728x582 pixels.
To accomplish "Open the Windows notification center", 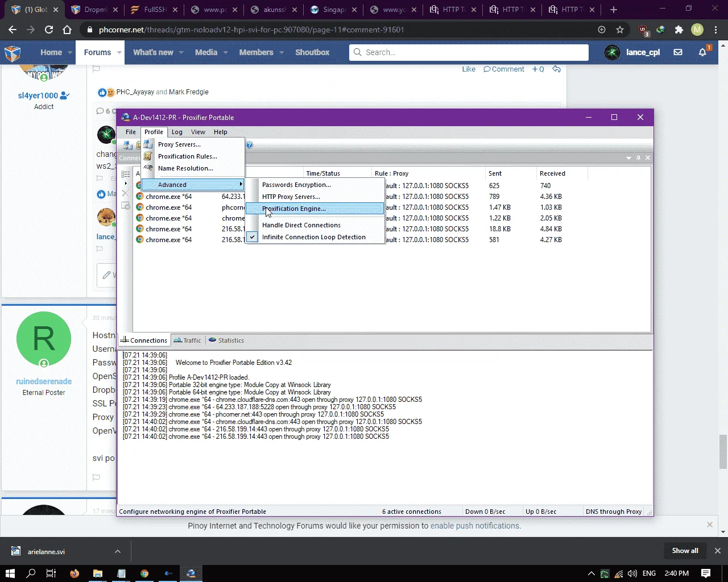I will (x=706, y=573).
